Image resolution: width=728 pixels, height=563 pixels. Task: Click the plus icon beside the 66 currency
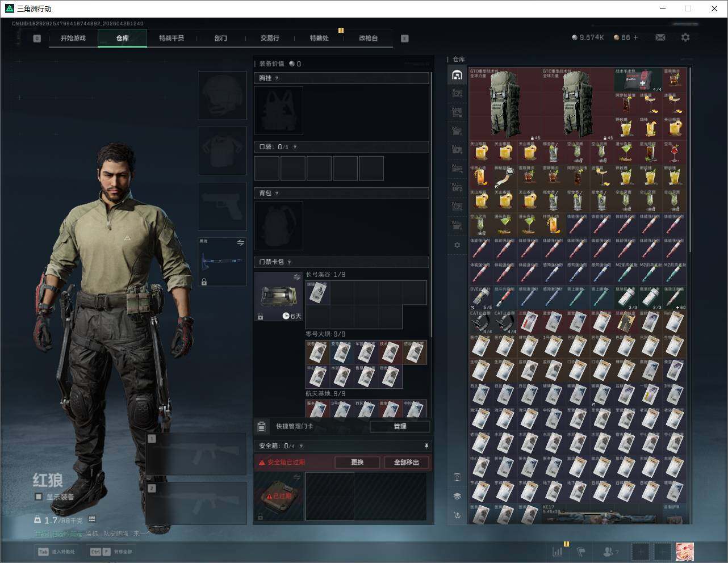(635, 37)
